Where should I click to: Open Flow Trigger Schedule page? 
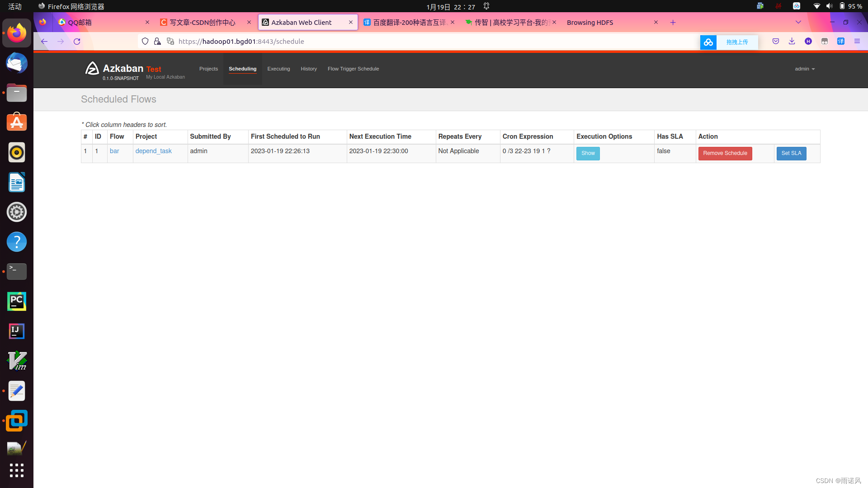click(353, 69)
